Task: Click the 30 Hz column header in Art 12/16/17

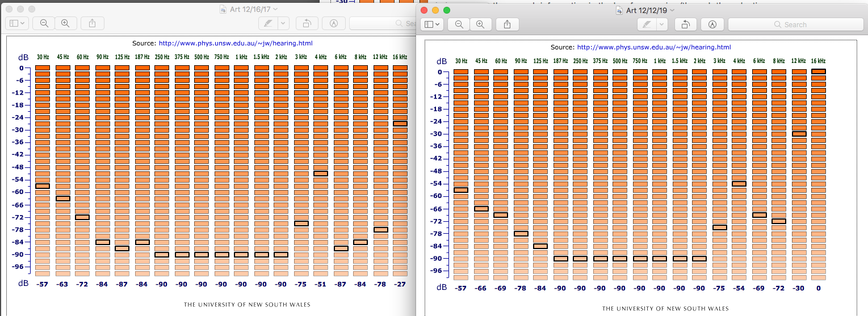Action: [43, 57]
